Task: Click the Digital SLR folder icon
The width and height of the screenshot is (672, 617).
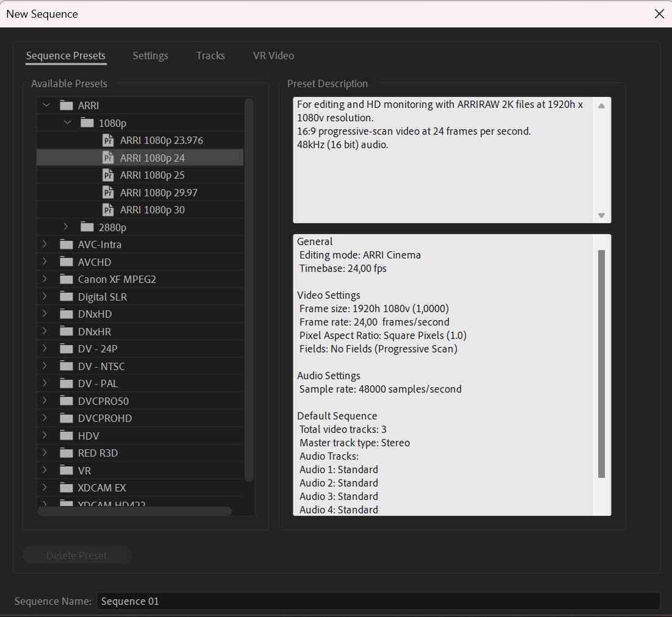Action: pyautogui.click(x=66, y=296)
